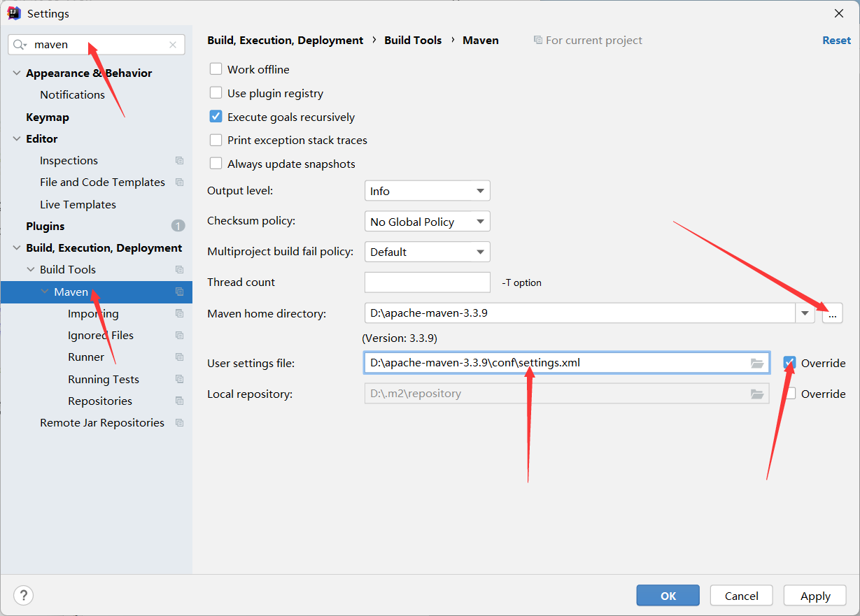Click folder icon in Local repository field
Screen dimensions: 860x616
click(757, 394)
